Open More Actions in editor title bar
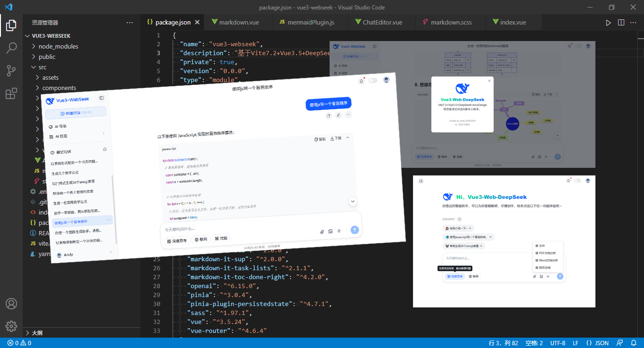The image size is (644, 348). [x=634, y=22]
